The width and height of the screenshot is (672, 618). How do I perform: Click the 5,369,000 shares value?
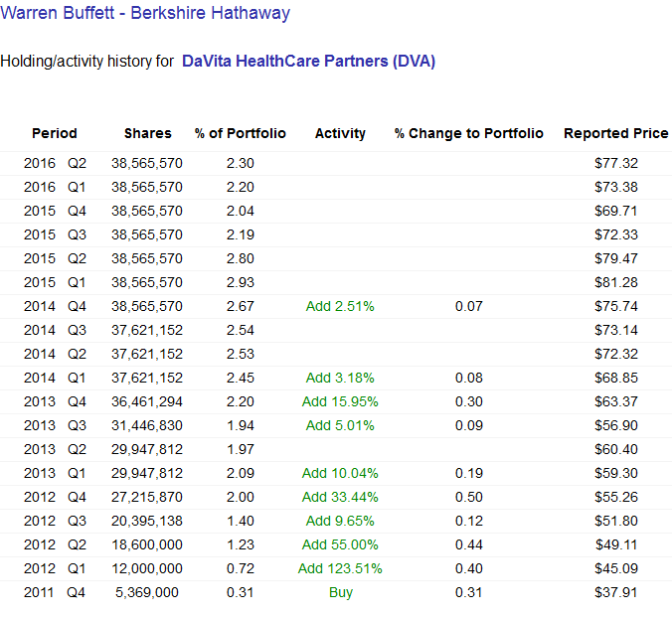(x=147, y=593)
